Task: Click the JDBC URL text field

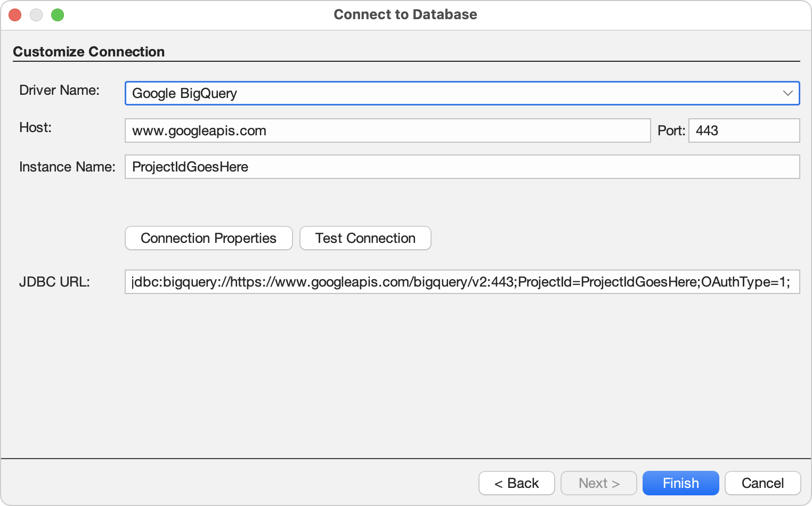Action: (461, 282)
